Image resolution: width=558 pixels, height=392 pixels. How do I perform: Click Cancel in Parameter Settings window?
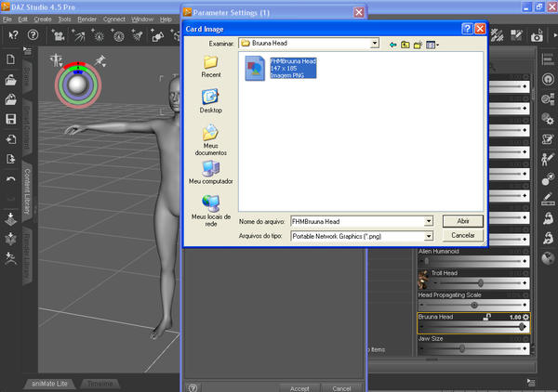341,388
